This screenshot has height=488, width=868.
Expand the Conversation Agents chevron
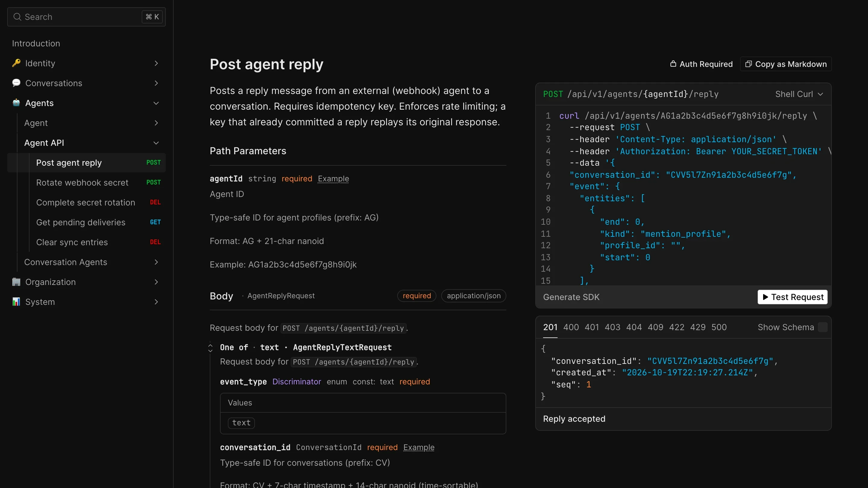pyautogui.click(x=156, y=262)
